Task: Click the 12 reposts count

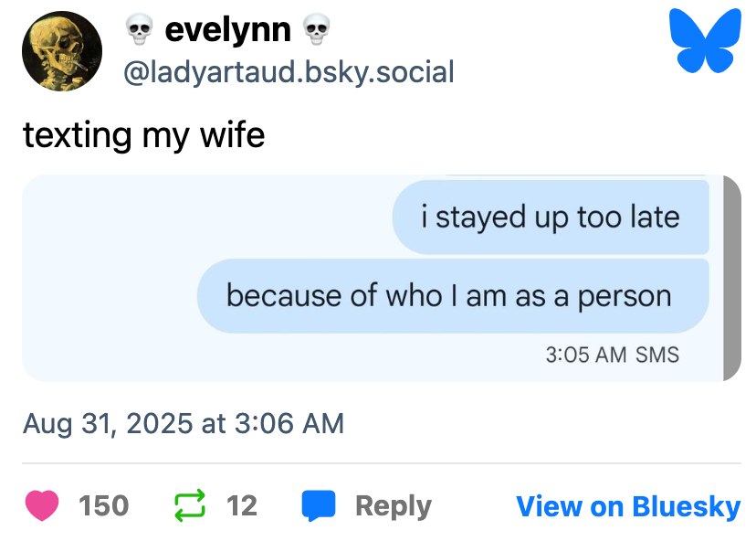Action: coord(241,505)
